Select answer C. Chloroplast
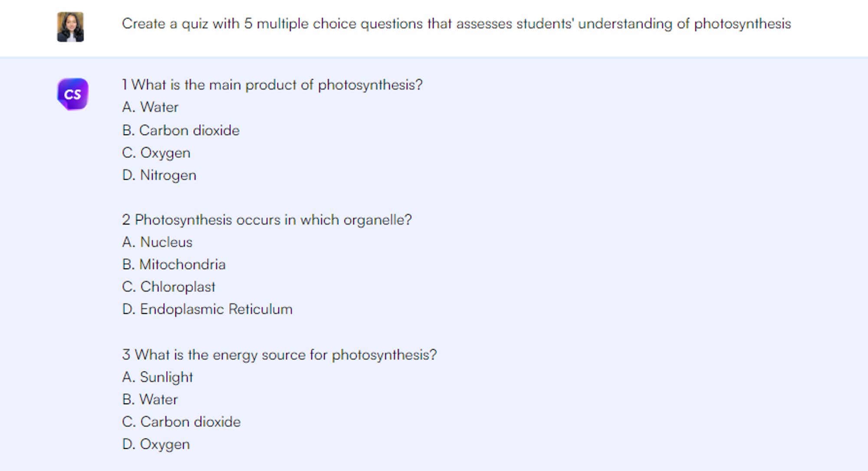This screenshot has height=471, width=868. click(168, 287)
